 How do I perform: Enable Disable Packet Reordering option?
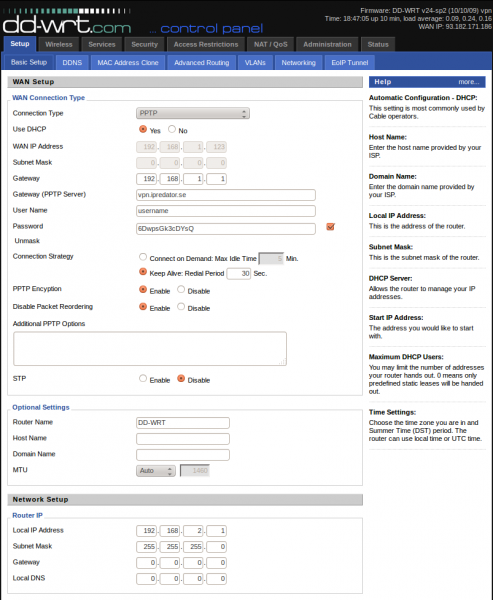point(143,307)
